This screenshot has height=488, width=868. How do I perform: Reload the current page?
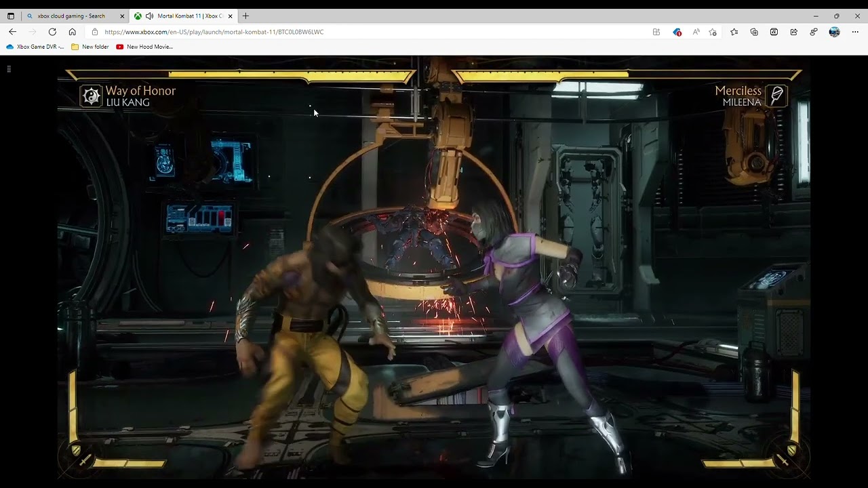(x=52, y=32)
